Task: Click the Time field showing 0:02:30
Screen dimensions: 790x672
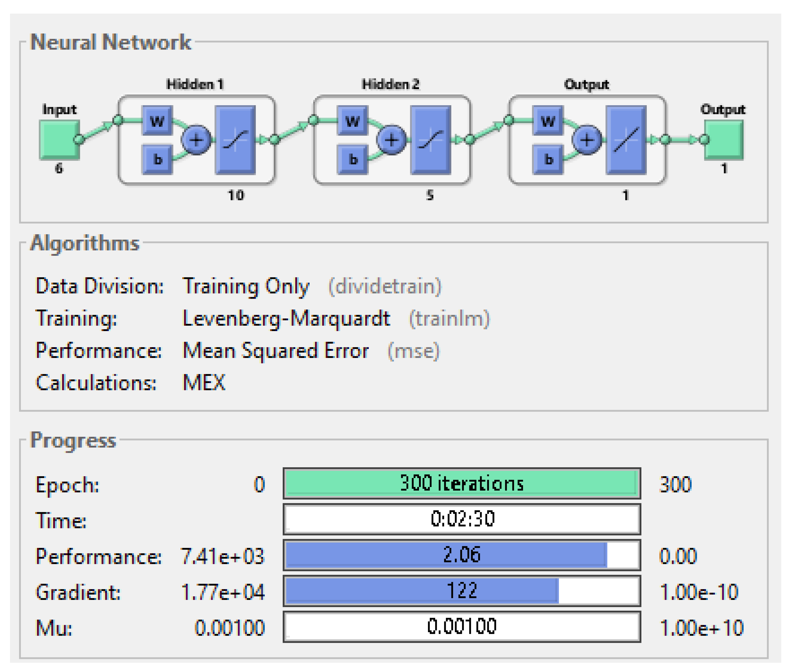Action: [x=462, y=519]
